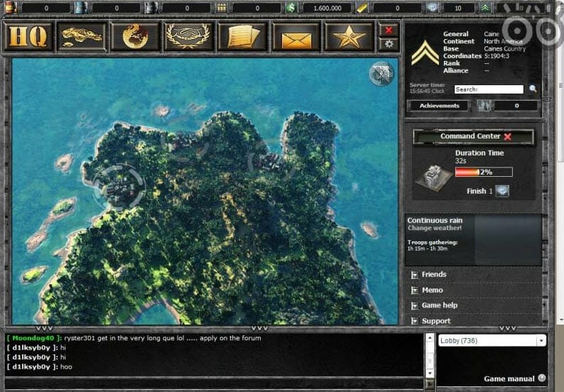Expand the Friends section
Screen dimensions: 564x392
tap(434, 274)
